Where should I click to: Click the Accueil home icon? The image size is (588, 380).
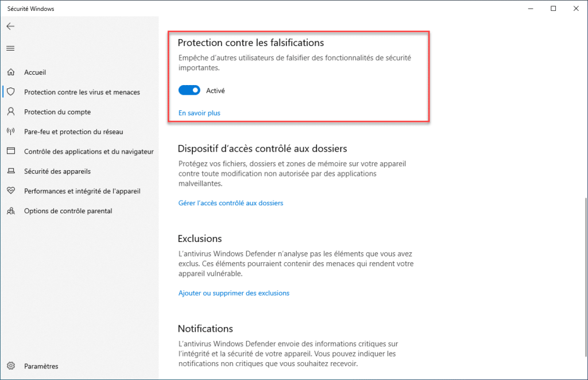[10, 72]
